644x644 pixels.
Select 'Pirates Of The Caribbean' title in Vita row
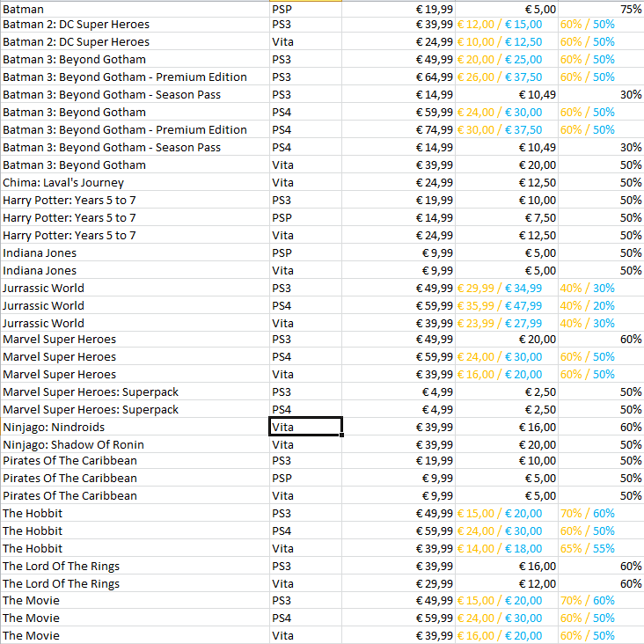(135, 495)
